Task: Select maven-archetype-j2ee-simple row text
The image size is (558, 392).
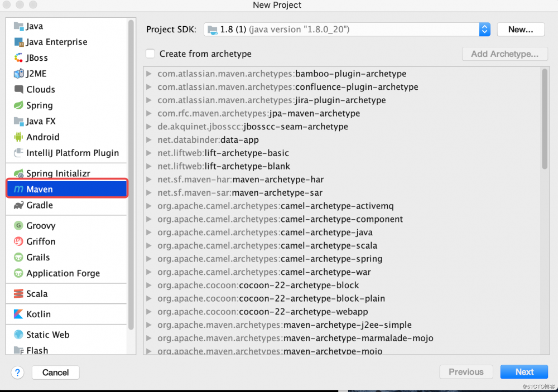Action: (x=285, y=325)
